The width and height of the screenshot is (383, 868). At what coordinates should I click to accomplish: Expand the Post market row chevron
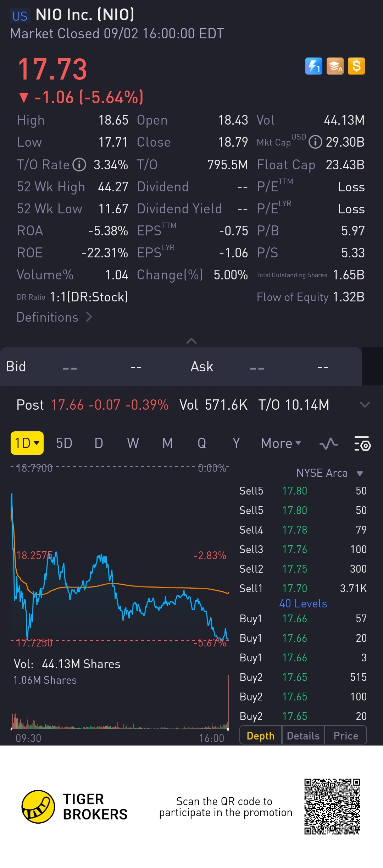click(x=365, y=405)
